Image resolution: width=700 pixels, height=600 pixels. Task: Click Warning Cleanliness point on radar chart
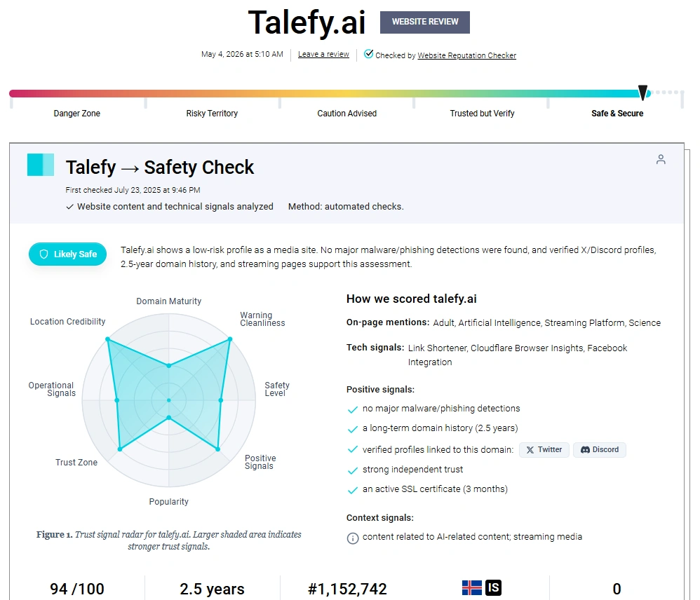coord(230,339)
